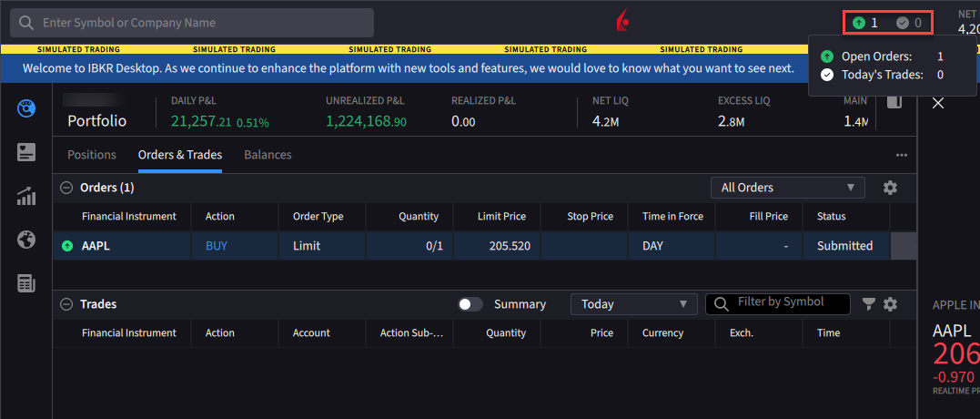Click the Trades filter funnel icon
Viewport: 980px width, 419px height.
pyautogui.click(x=868, y=304)
